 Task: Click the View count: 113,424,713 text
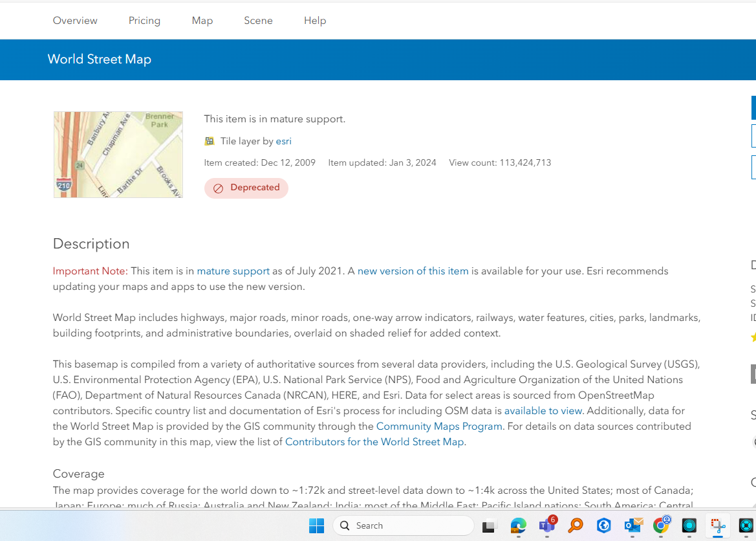click(x=500, y=162)
